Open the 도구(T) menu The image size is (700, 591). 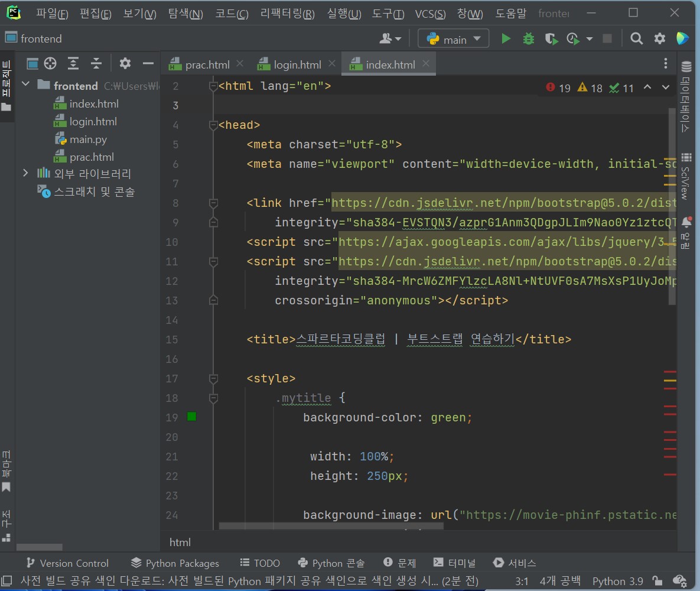coord(388,14)
